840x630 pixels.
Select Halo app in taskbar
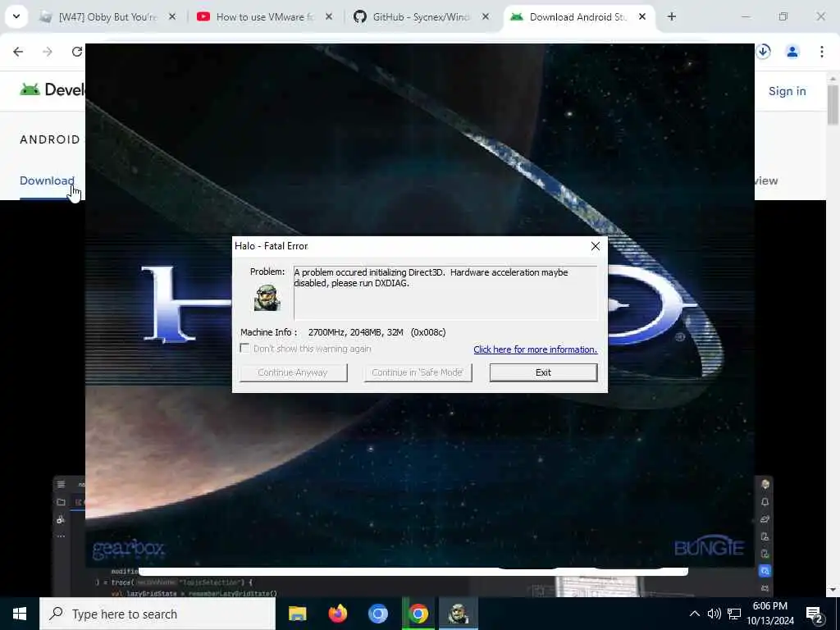pyautogui.click(x=458, y=614)
